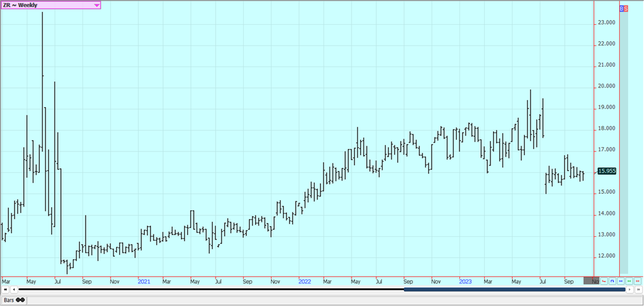Click the dark blue scrollbar thumb
The height and width of the screenshot is (306, 644).
[x=515, y=290]
